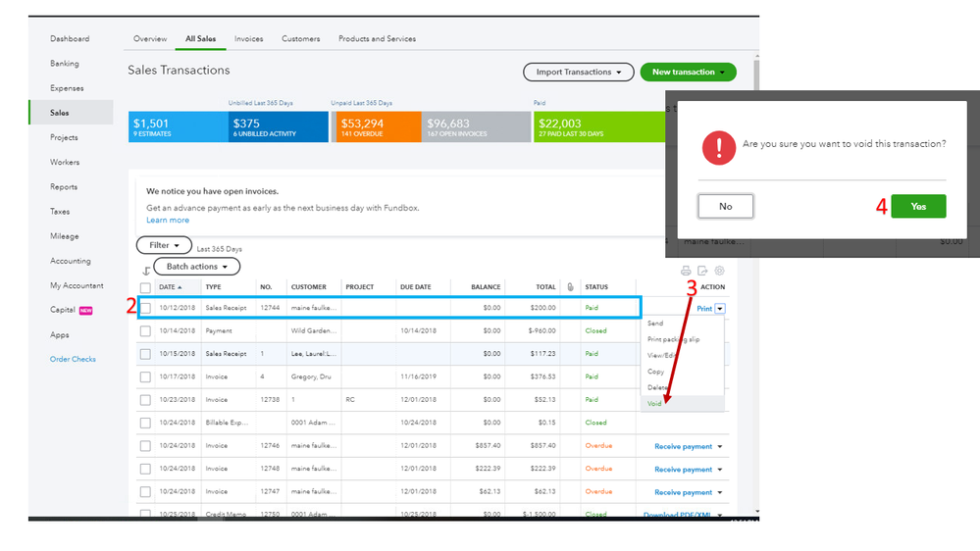Open the New transaction dropdown

pyautogui.click(x=688, y=72)
